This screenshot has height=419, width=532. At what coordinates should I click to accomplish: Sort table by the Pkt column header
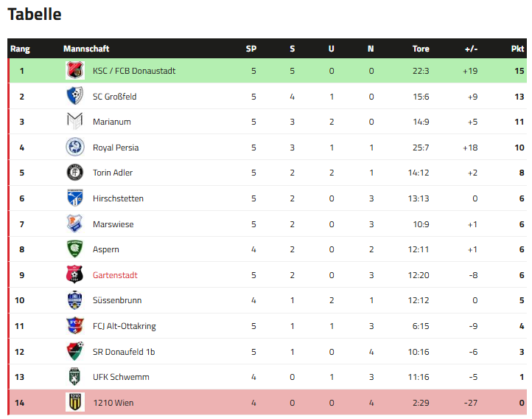[517, 49]
